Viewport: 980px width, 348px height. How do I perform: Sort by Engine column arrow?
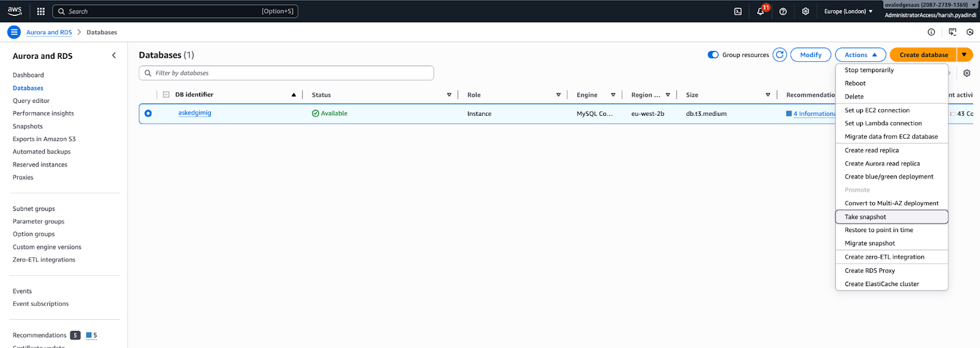613,95
